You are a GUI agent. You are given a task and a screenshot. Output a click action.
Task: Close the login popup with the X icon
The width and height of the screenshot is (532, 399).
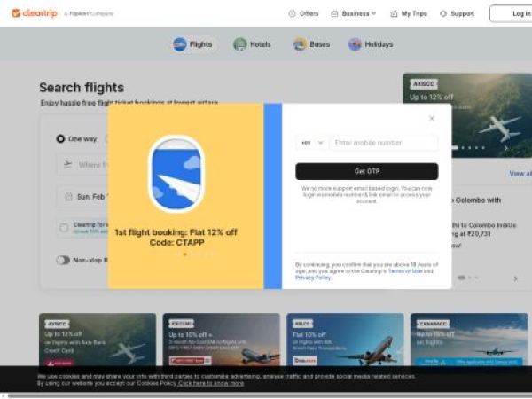432,119
